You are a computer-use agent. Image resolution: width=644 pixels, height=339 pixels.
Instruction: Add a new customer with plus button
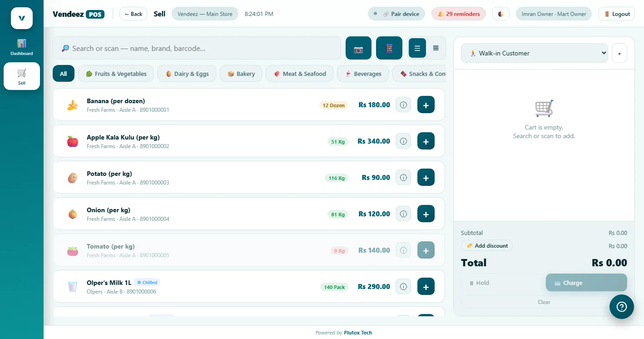(x=619, y=53)
